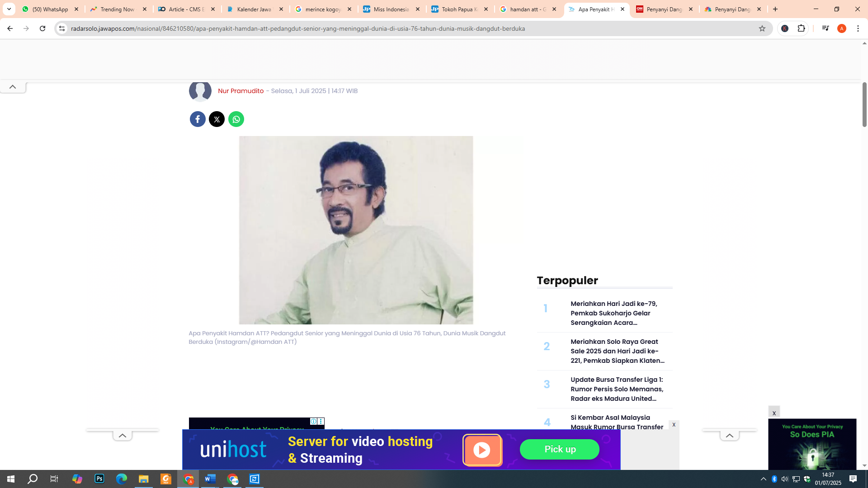Share article on X (Twitter)
The height and width of the screenshot is (488, 868).
point(217,119)
